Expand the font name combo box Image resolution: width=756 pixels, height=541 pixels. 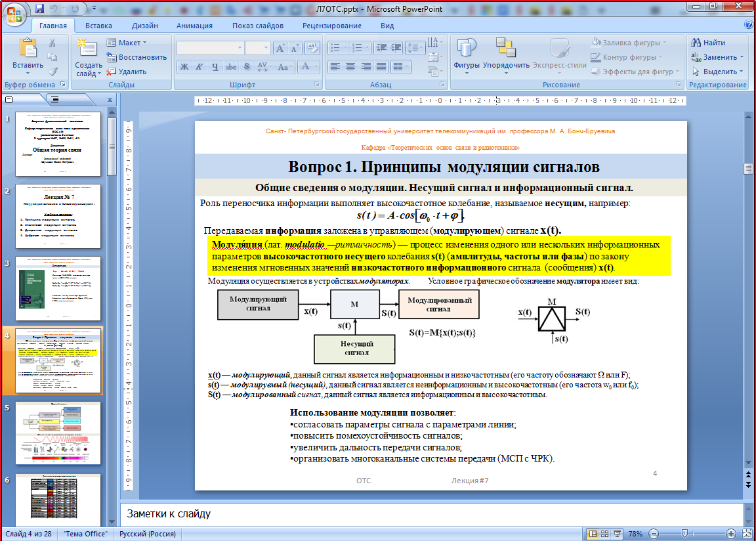(x=239, y=48)
